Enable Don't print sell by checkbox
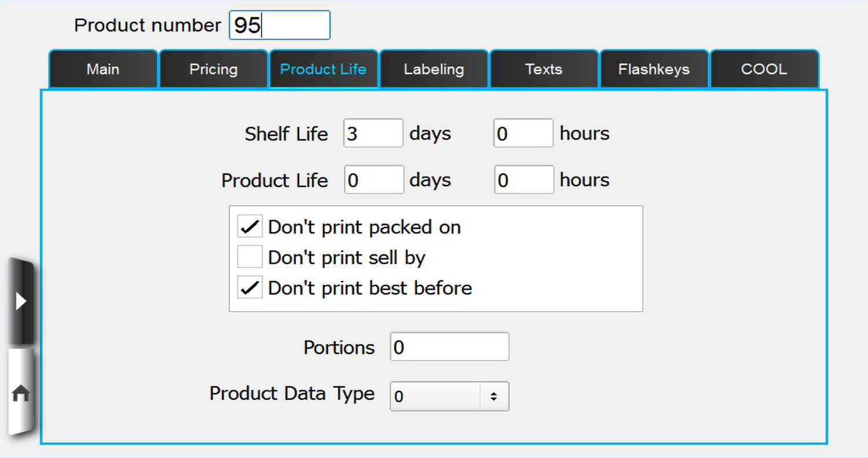868x458 pixels. (x=250, y=257)
